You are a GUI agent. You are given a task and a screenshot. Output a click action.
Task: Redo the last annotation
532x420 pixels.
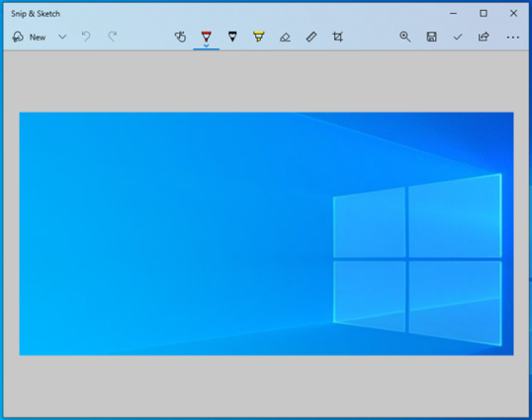tap(113, 37)
